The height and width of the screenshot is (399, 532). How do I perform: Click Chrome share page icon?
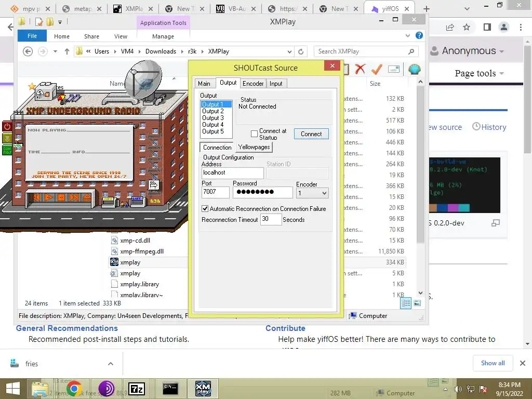point(450,27)
